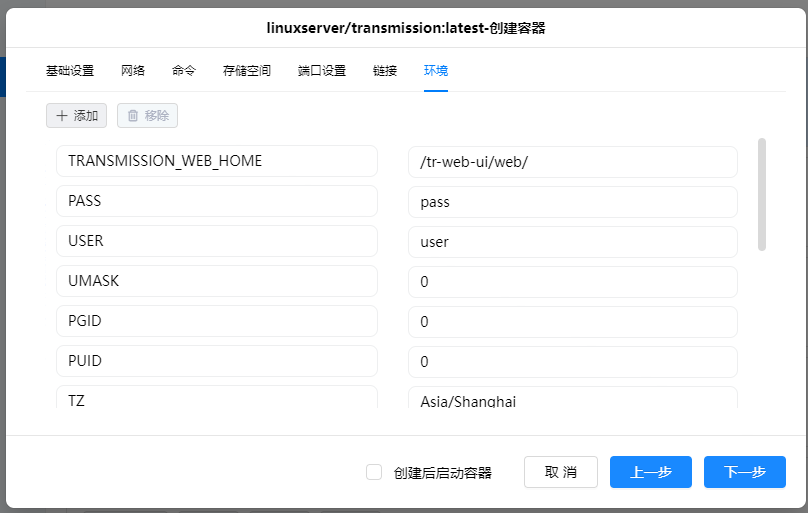Click the TRANSMISSION_WEB_HOME variable name field
Image resolution: width=808 pixels, height=513 pixels.
coord(217,161)
